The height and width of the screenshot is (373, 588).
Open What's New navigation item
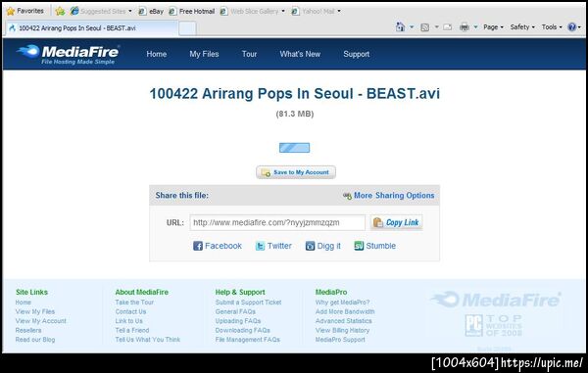(x=300, y=54)
